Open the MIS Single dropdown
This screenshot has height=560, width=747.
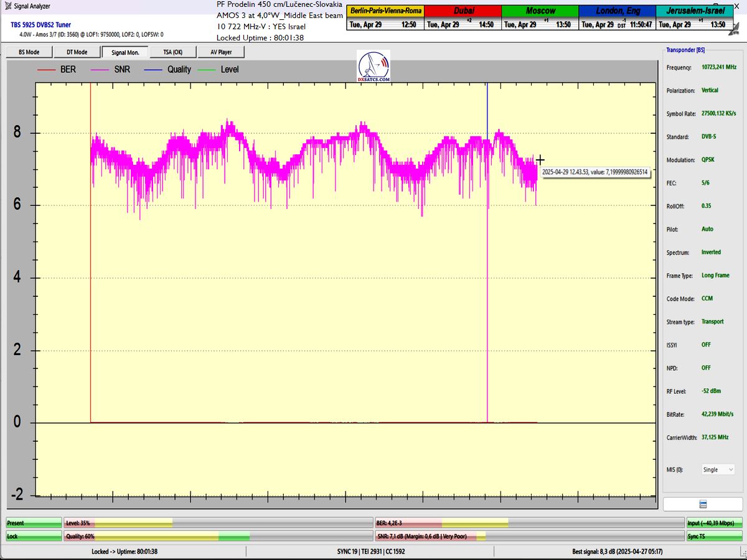pos(718,470)
